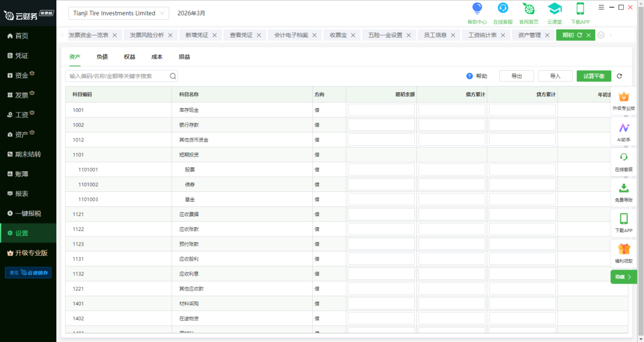644x342 pixels.
Task: Collapse the floating panel with 隐藏
Action: pyautogui.click(x=624, y=277)
